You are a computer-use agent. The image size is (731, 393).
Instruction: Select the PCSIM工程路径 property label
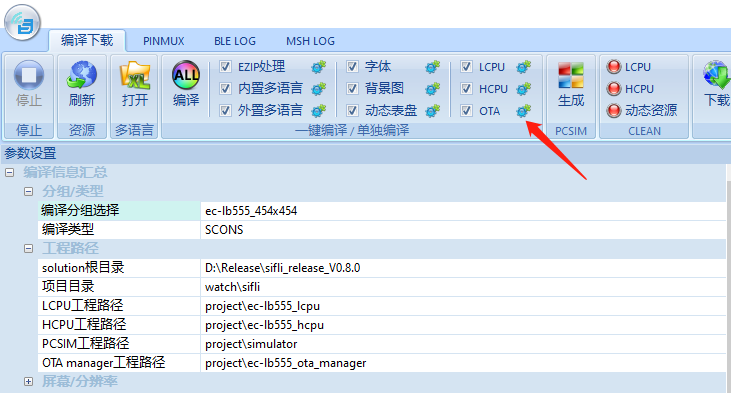tap(119, 344)
